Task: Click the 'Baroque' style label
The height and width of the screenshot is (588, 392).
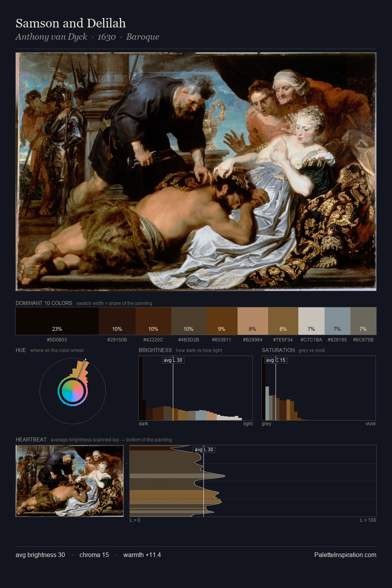Action: 143,36
